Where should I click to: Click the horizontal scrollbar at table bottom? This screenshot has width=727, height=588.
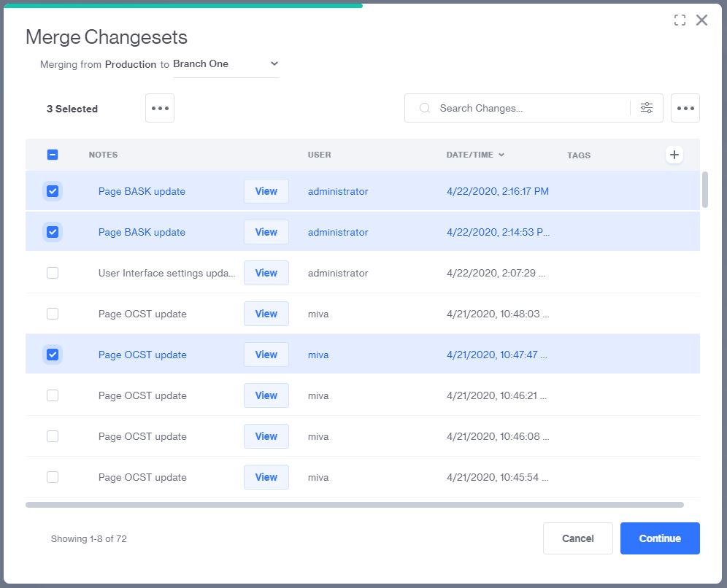(354, 505)
